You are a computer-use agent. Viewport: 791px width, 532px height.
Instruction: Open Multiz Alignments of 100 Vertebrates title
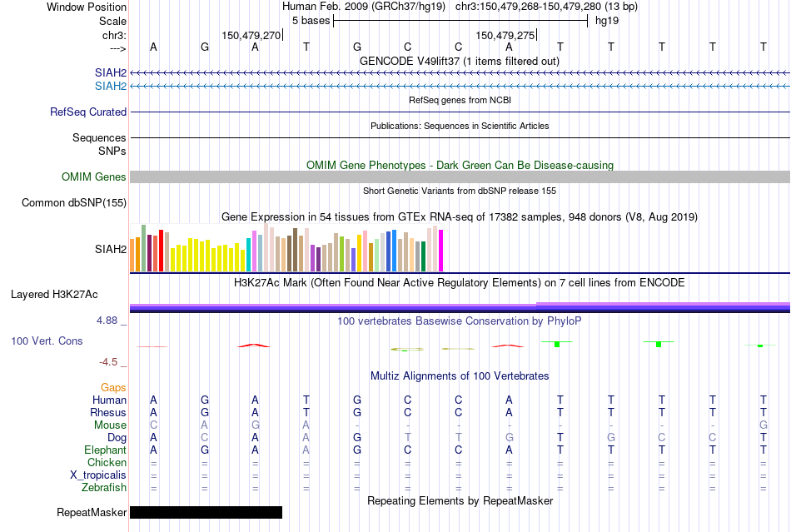click(x=460, y=375)
